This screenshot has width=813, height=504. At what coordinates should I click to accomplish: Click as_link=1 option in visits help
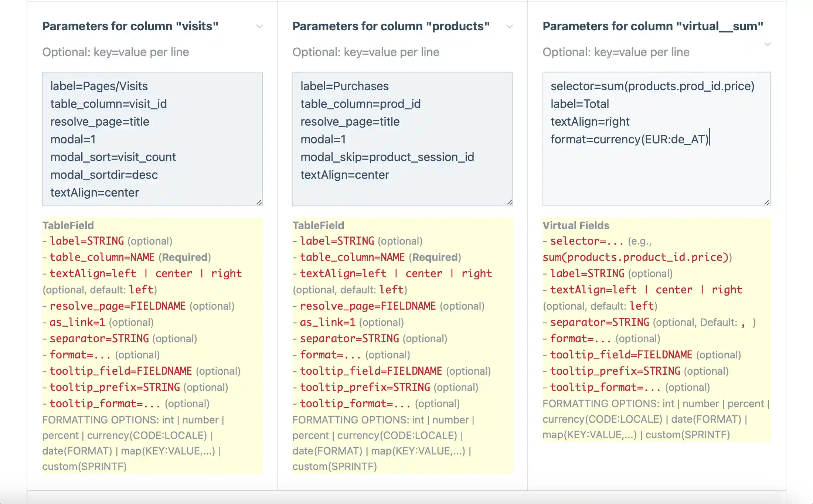click(x=79, y=322)
